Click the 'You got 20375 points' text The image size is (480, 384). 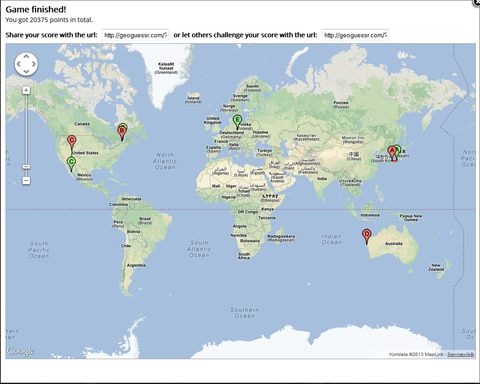coord(49,20)
